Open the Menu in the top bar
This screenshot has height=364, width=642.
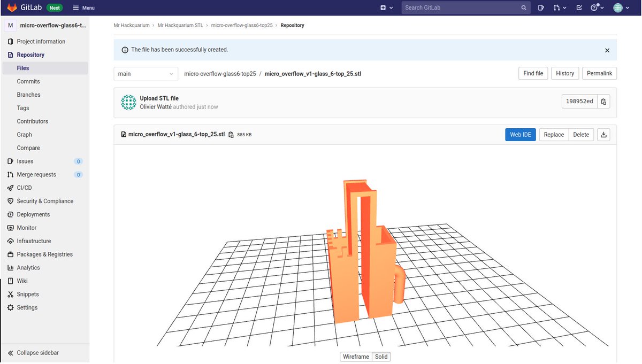(83, 7)
